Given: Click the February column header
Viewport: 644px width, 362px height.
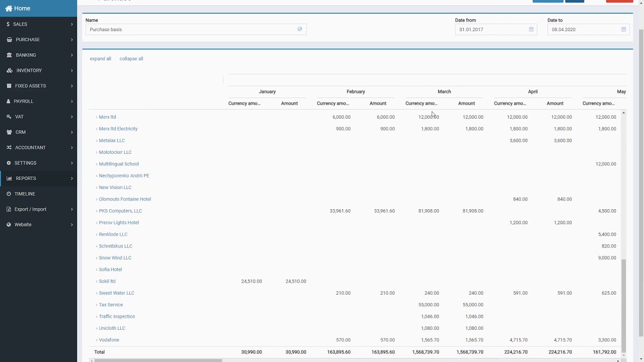Looking at the screenshot, I should 356,92.
